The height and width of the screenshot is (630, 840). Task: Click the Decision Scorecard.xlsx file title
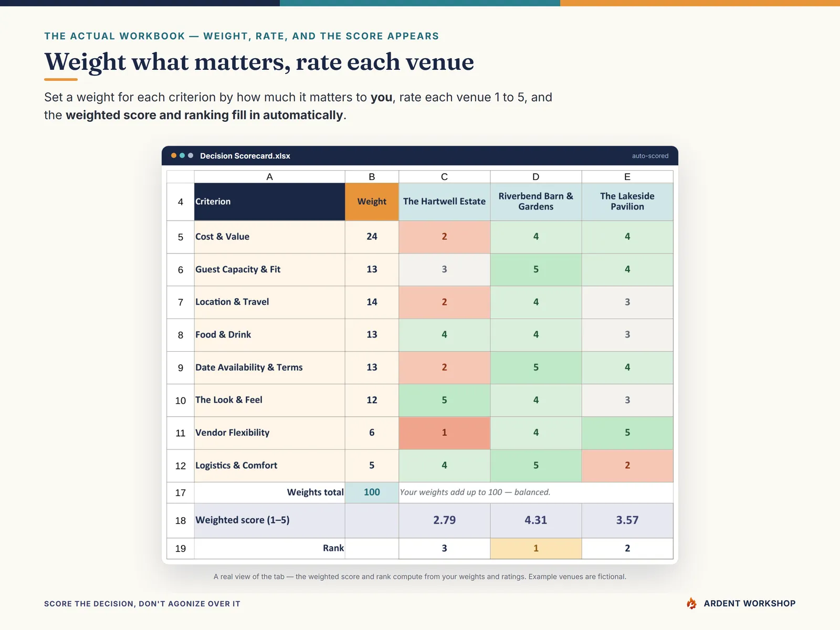pyautogui.click(x=245, y=156)
